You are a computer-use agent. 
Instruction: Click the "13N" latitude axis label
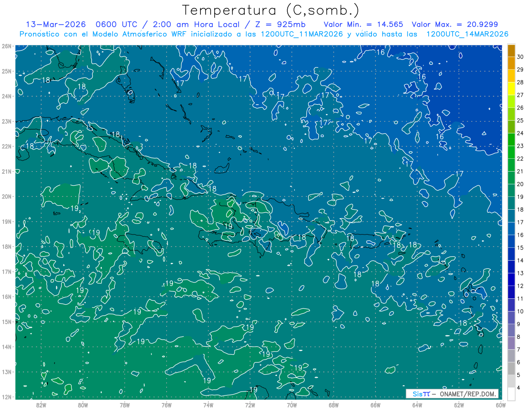[x=6, y=372]
